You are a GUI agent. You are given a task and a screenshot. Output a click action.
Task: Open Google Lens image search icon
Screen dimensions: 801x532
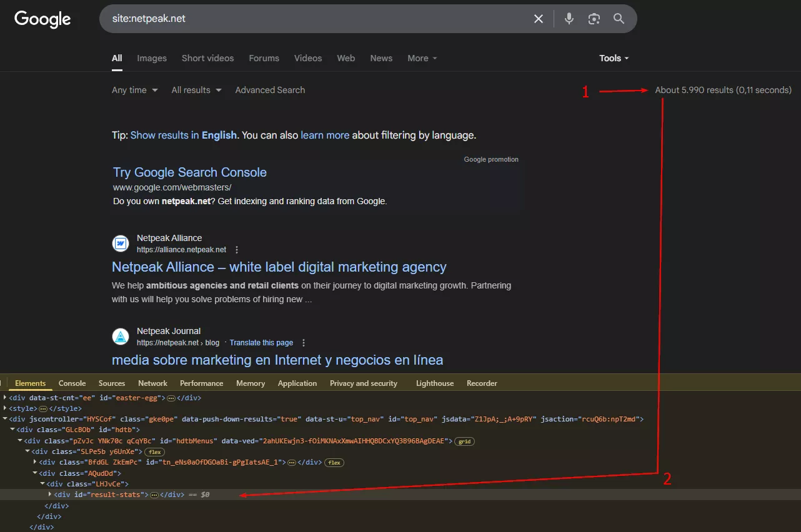pos(594,19)
